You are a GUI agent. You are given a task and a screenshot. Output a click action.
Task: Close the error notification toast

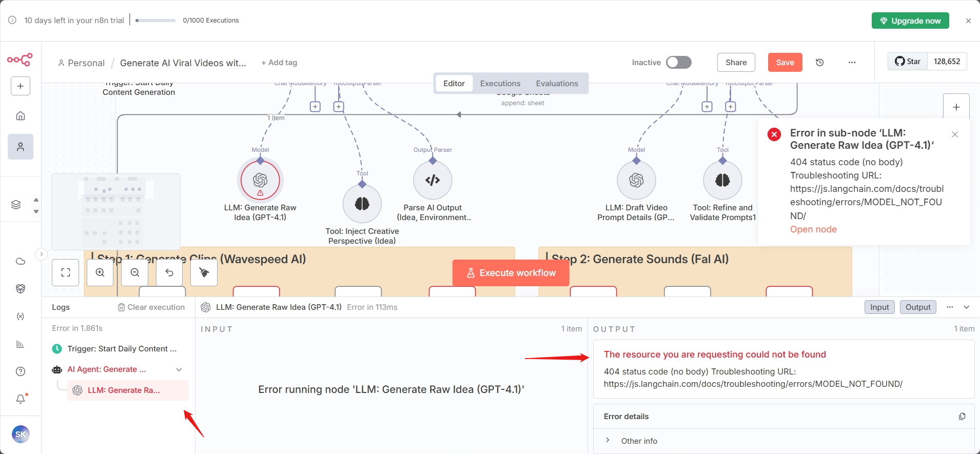[955, 134]
